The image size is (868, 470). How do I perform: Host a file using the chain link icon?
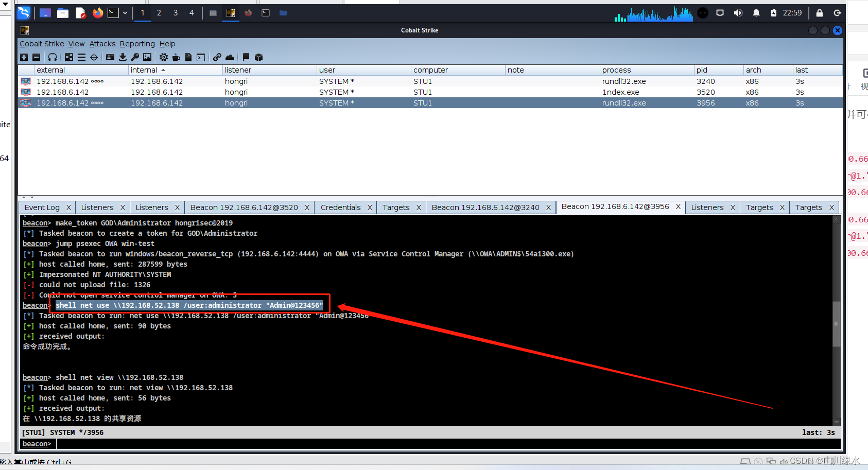click(217, 57)
